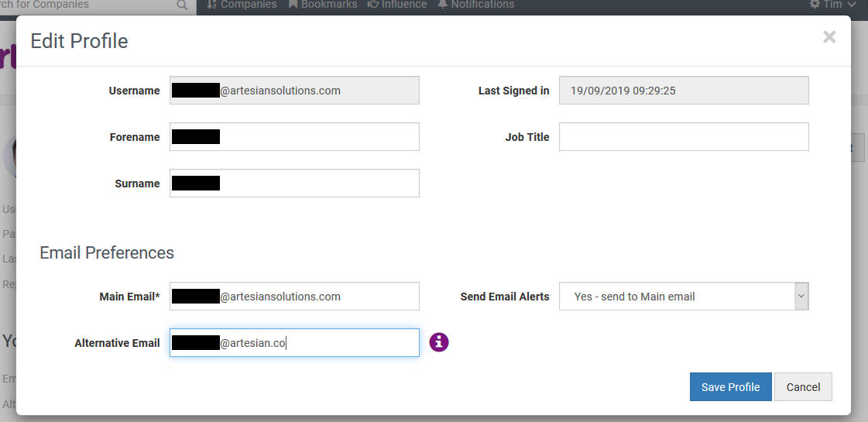Click the settings gear icon
Viewport: 868px width, 422px height.
pos(815,5)
